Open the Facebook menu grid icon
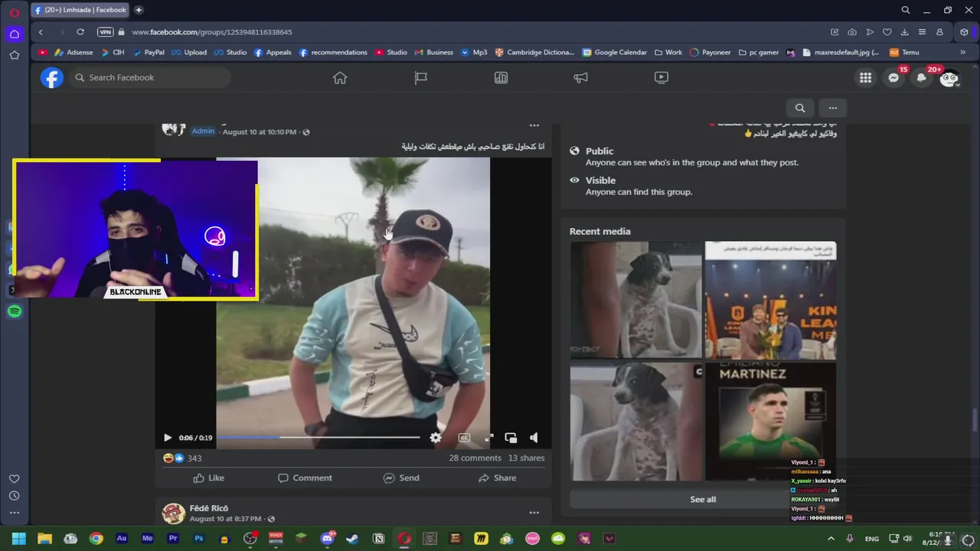 click(x=865, y=77)
